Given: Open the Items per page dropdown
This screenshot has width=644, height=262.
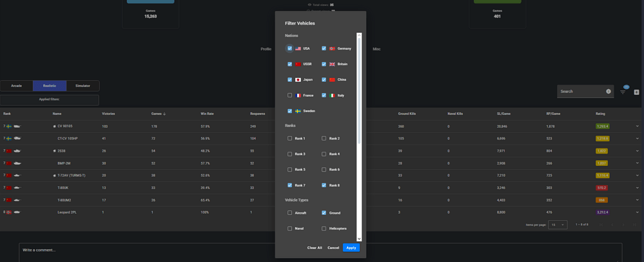Looking at the screenshot, I should [558, 225].
